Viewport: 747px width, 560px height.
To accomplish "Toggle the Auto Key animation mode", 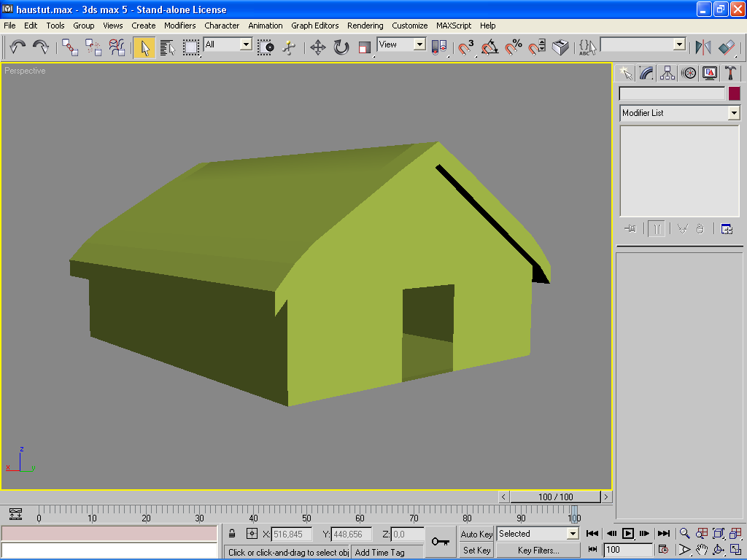I will tap(476, 534).
